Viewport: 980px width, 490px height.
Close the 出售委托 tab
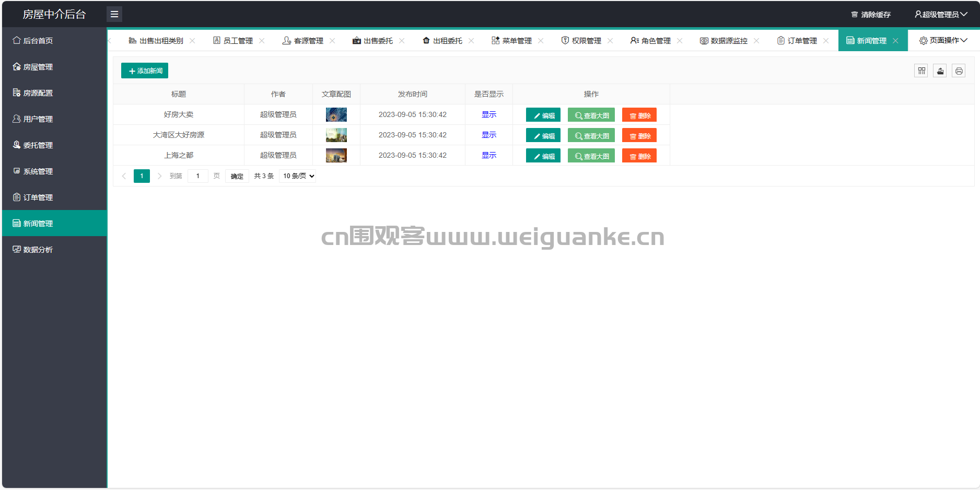pyautogui.click(x=402, y=41)
